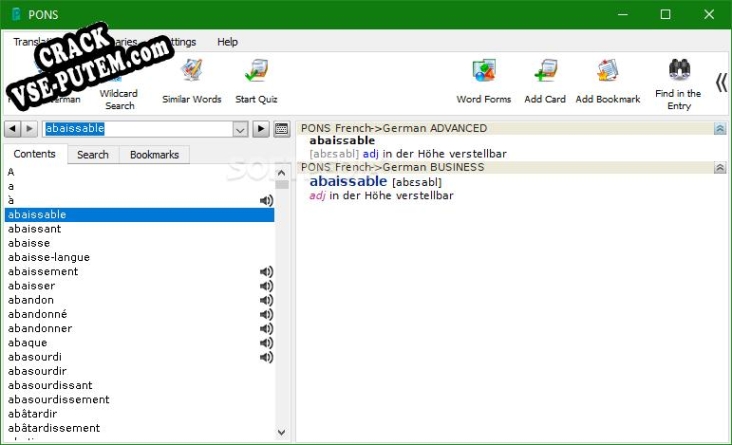
Task: Open Find in the Entry tool
Action: point(678,82)
